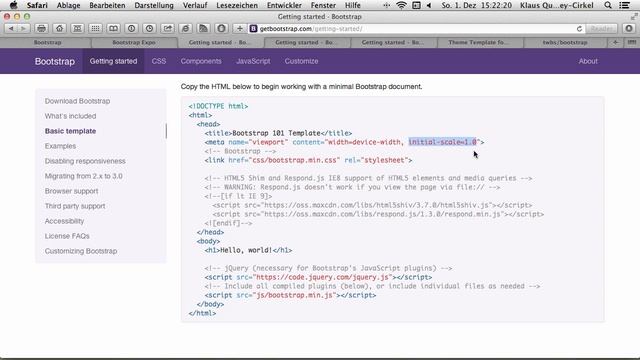Image resolution: width=640 pixels, height=360 pixels.
Task: Show all tabs with the tab overview icon
Action: (631, 42)
